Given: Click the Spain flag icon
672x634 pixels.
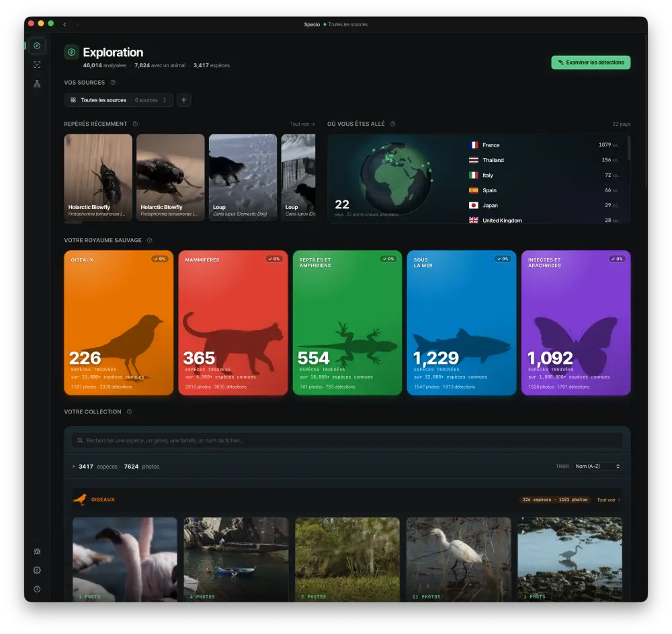Looking at the screenshot, I should (x=474, y=190).
